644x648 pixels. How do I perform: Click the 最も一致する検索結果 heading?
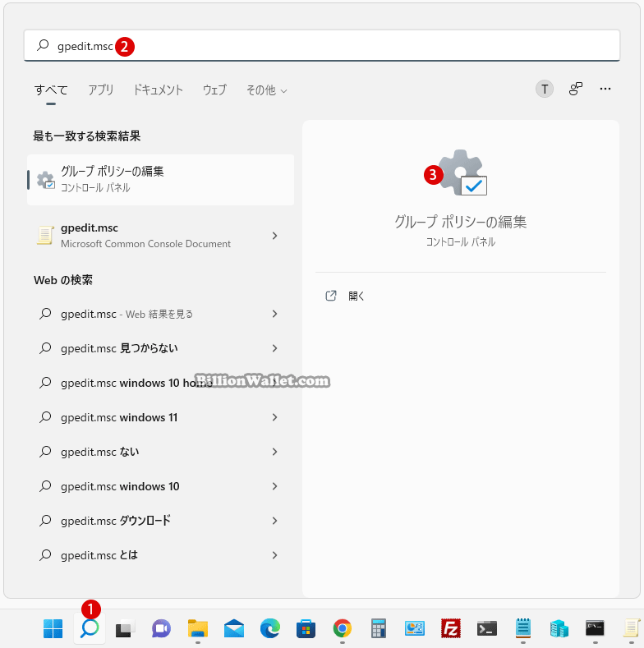(87, 136)
